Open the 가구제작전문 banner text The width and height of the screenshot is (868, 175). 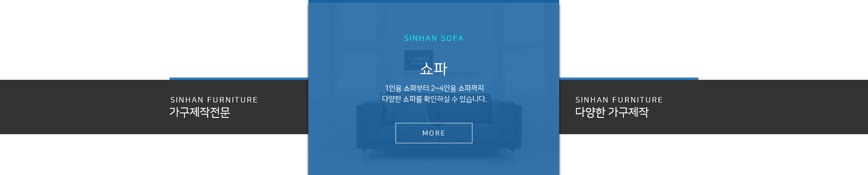[199, 112]
